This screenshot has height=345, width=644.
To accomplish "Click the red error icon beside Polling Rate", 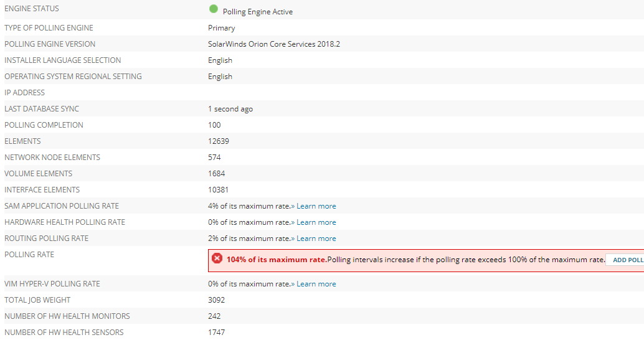I will 217,258.
